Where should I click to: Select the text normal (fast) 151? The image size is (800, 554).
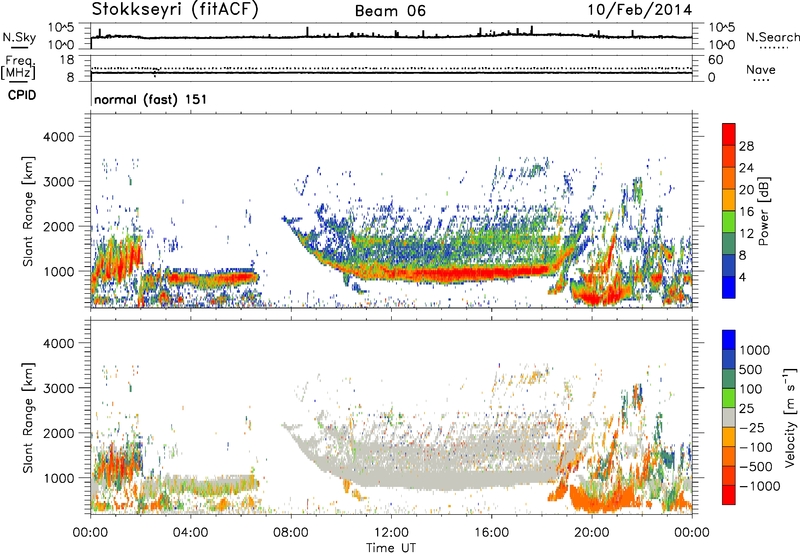click(151, 99)
